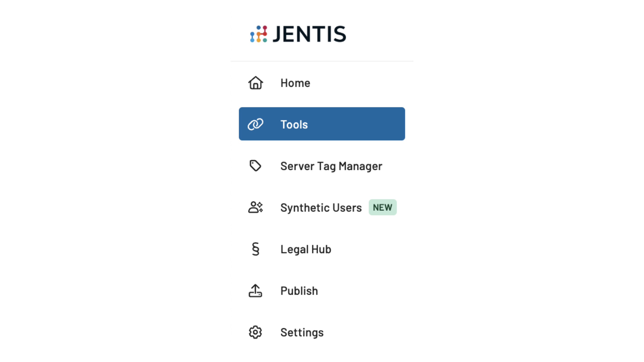Screen dimensions: 644x362
Task: Click the JENTIS logo icon
Action: [x=258, y=33]
